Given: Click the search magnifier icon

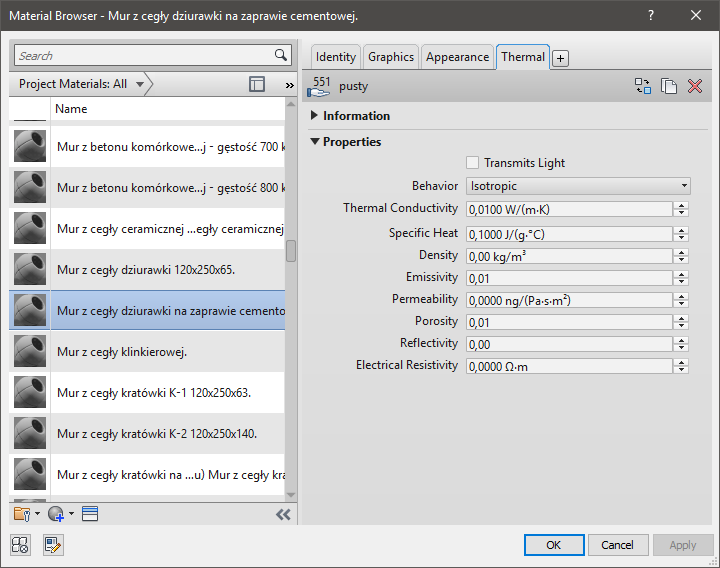Looking at the screenshot, I should tap(281, 55).
